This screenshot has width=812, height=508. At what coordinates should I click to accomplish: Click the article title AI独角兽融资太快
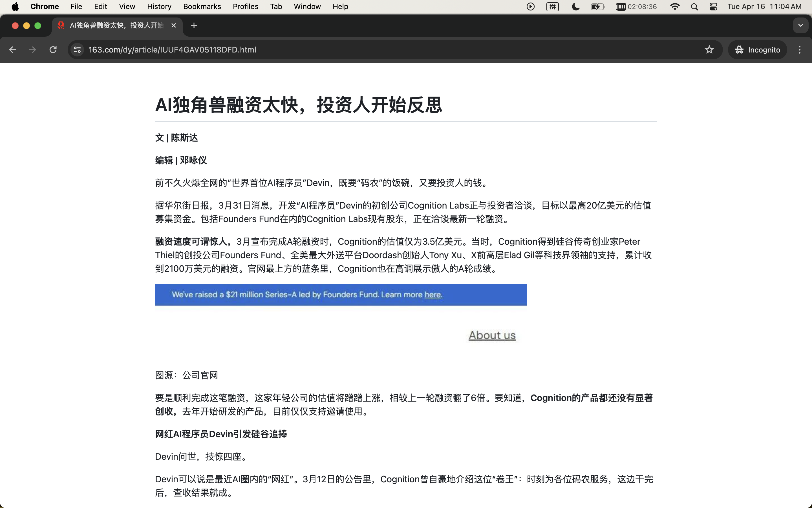click(x=299, y=105)
